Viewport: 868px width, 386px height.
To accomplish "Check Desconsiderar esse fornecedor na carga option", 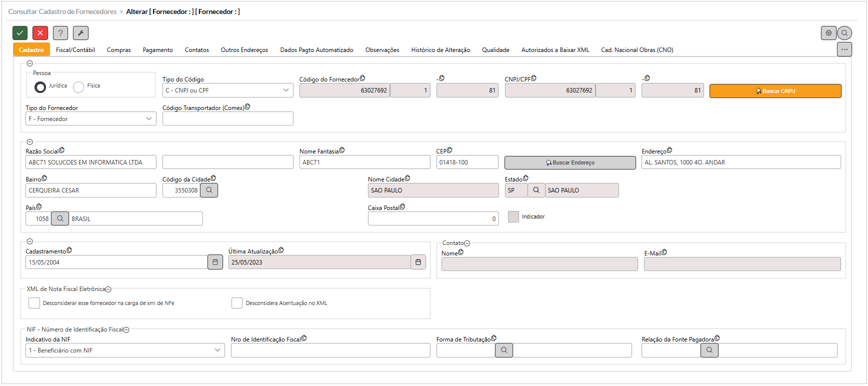I will click(x=34, y=303).
